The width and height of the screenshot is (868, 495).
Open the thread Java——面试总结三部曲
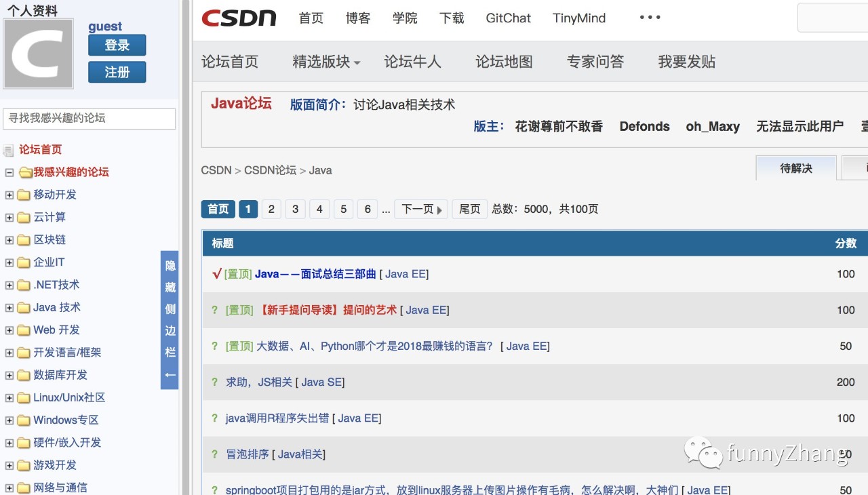[x=315, y=274]
